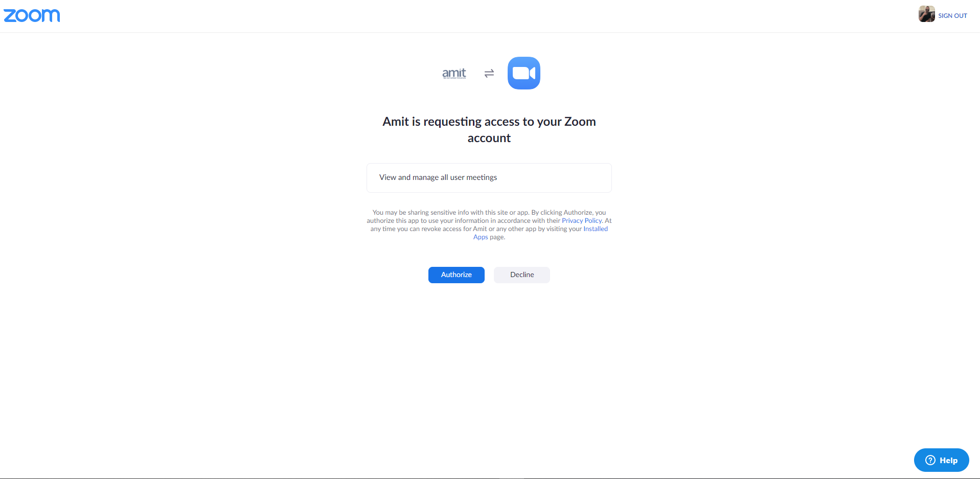Click the Zoom logo in the header
980x479 pixels.
(x=32, y=16)
